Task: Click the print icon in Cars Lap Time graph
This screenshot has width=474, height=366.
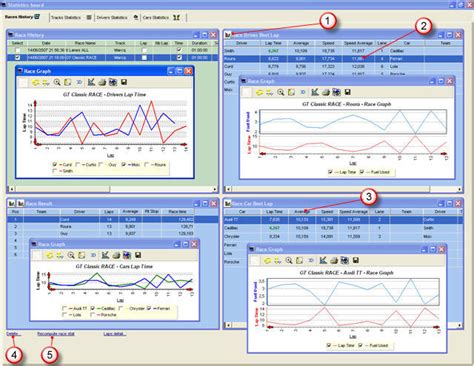Action: [116, 255]
